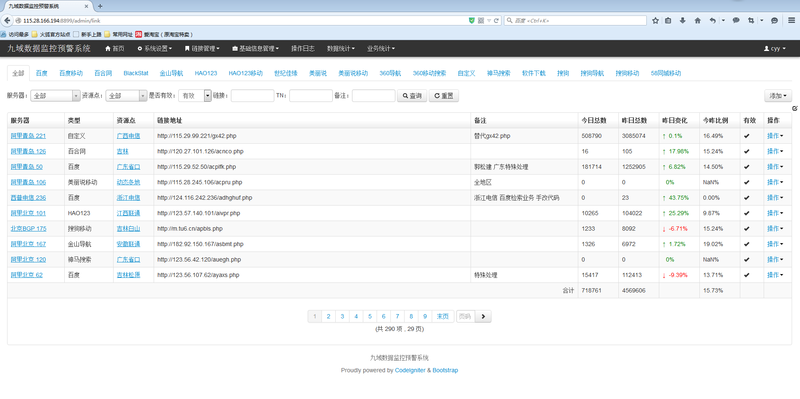Open the 常用网址 bookmark folder
The width and height of the screenshot is (800, 399).
coord(118,34)
